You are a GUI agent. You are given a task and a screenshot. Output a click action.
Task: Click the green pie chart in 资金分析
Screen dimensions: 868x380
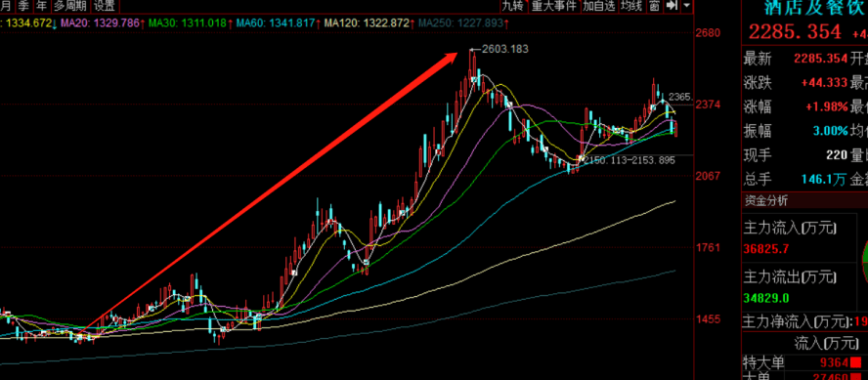point(863,257)
